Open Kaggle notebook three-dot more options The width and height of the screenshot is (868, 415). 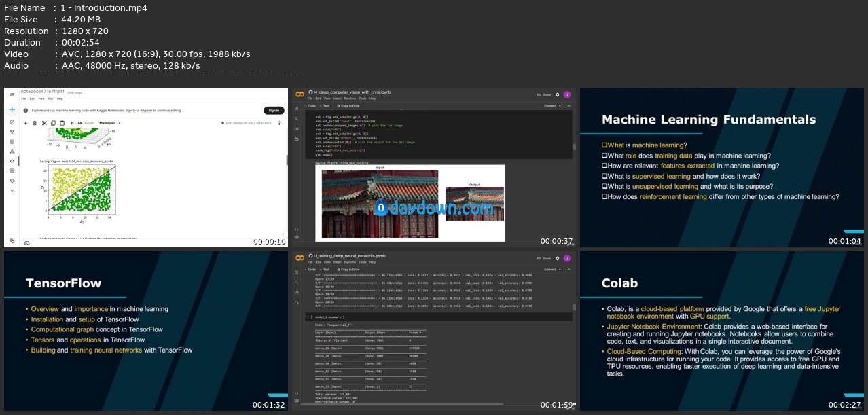[281, 123]
